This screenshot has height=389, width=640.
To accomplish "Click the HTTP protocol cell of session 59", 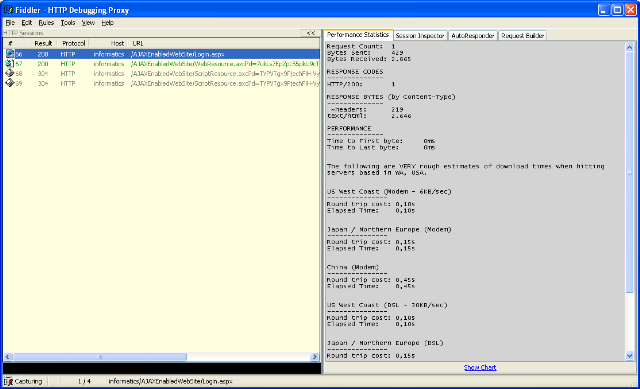I will pyautogui.click(x=68, y=83).
